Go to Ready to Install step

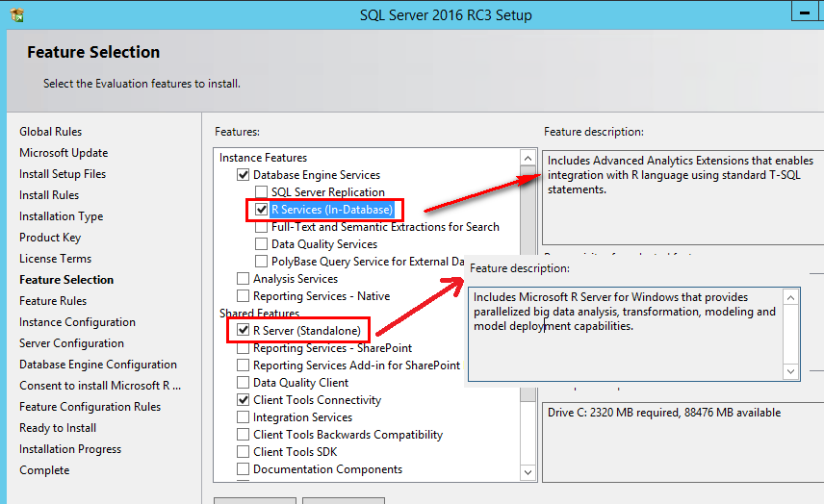(x=58, y=428)
